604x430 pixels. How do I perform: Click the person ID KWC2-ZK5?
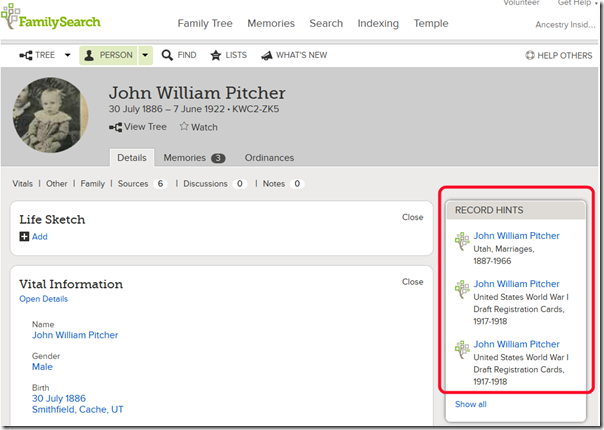(255, 109)
